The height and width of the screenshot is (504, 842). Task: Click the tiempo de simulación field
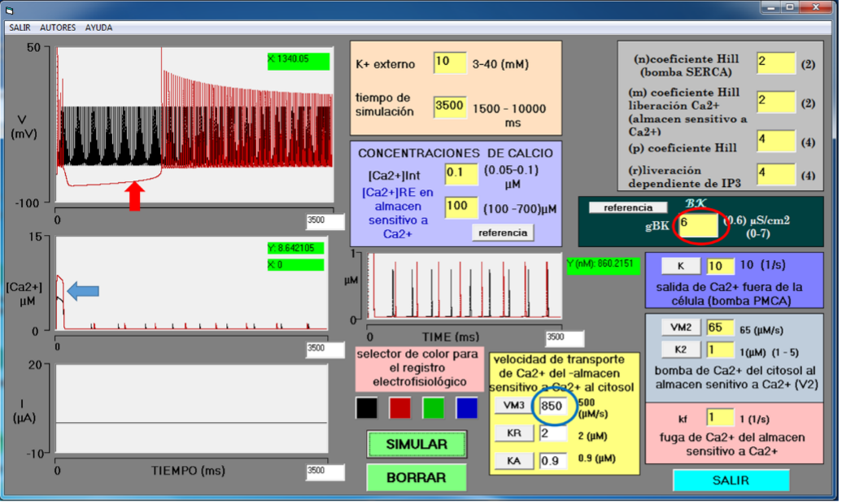coord(449,106)
